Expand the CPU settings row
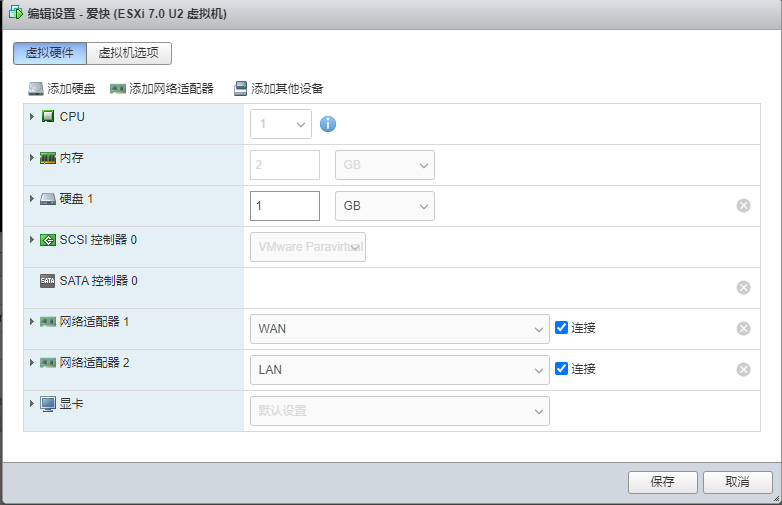This screenshot has height=505, width=782. click(32, 117)
